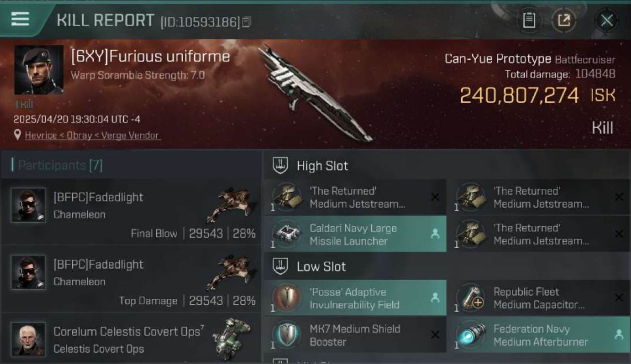Select the Caldari Navy Large Missile Launcher module

[x=355, y=234]
